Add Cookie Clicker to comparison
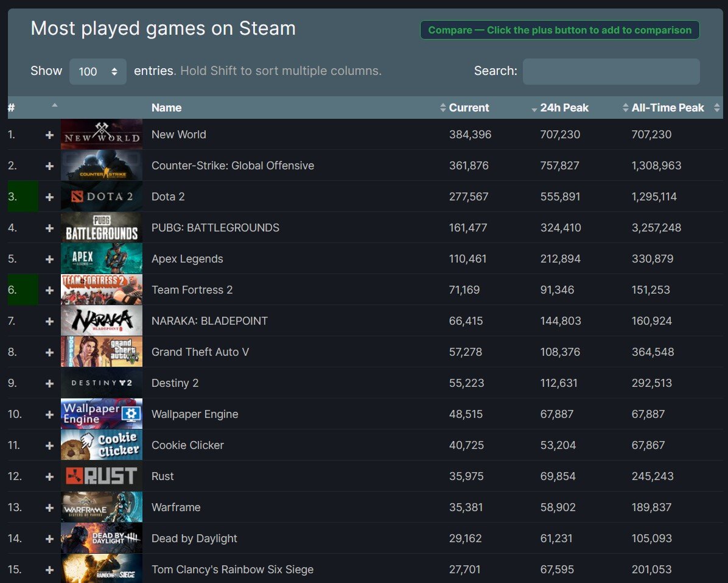Screen dimensions: 728x583 coord(50,446)
